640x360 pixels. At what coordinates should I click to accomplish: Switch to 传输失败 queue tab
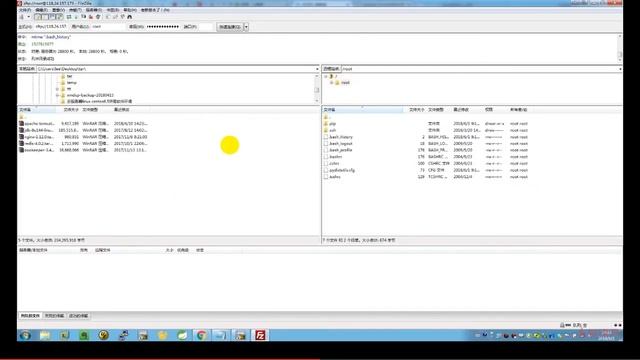(x=54, y=316)
